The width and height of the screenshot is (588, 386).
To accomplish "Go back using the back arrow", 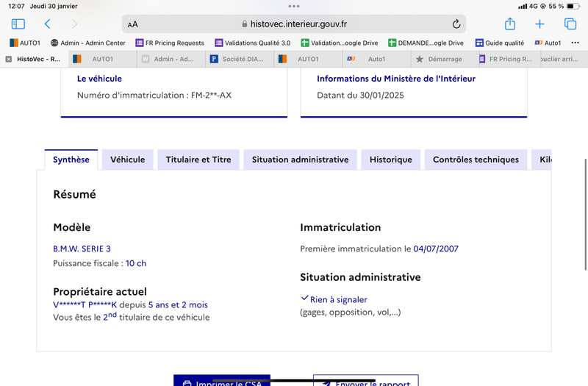I will click(47, 24).
